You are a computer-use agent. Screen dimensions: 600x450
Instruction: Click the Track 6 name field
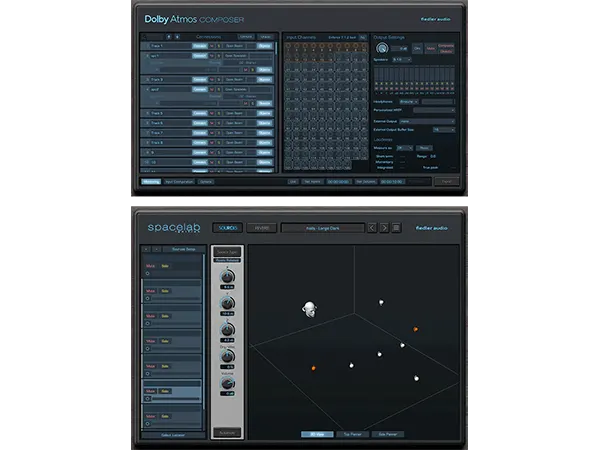coord(171,123)
